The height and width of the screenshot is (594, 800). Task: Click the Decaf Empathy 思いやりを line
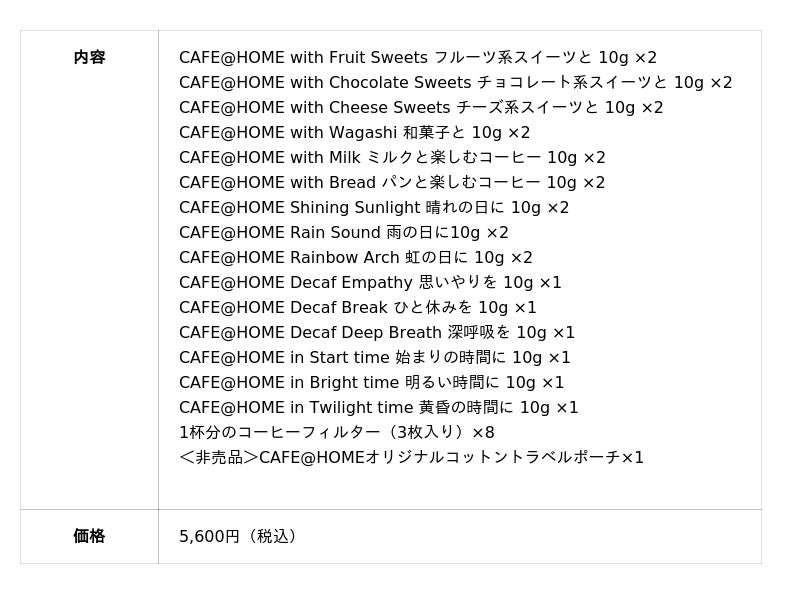click(x=370, y=283)
